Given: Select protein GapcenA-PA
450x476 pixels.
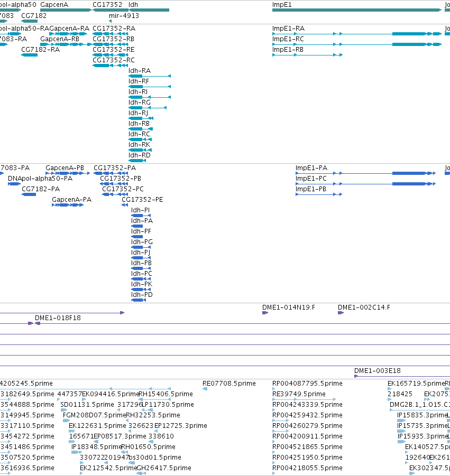Looking at the screenshot, I should coord(72,200).
